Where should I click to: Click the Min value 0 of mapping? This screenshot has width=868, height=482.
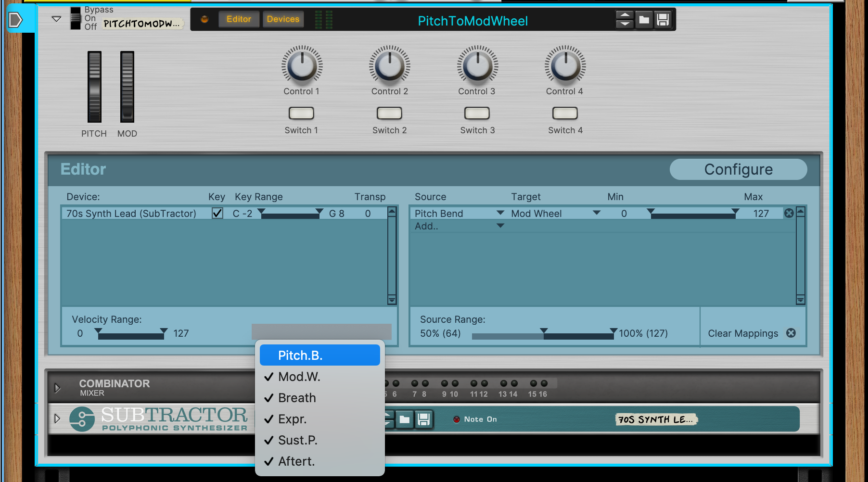click(x=624, y=214)
